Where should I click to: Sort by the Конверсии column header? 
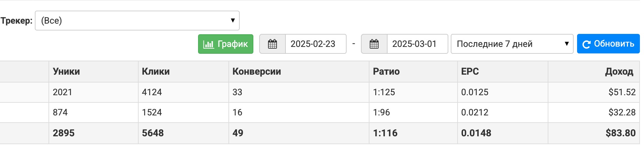coord(257,71)
